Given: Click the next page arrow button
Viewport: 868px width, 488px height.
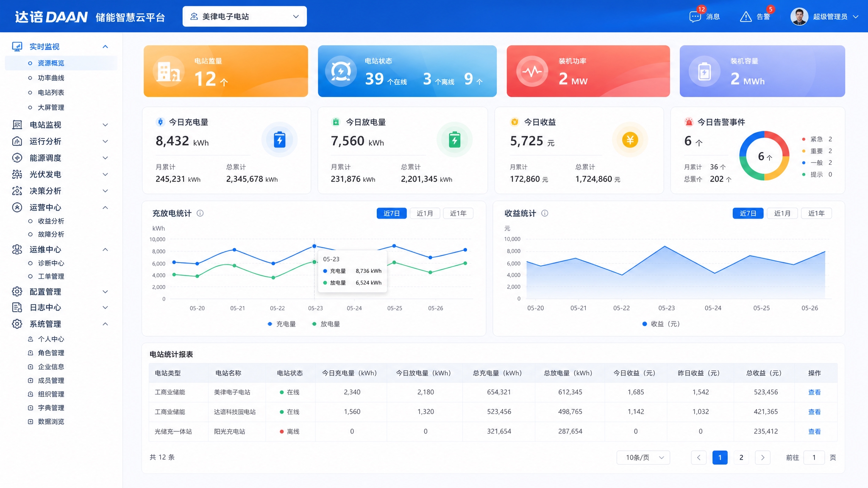Looking at the screenshot, I should point(762,457).
